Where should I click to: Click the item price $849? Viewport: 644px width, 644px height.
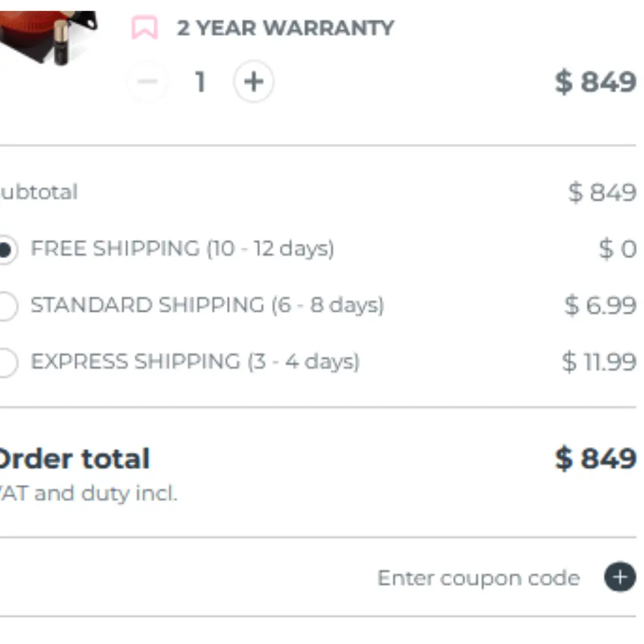click(597, 81)
